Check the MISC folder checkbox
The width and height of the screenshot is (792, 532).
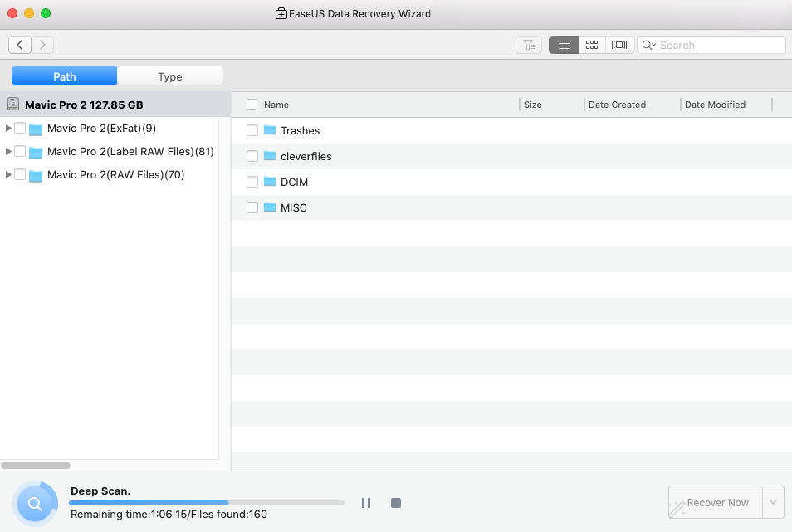pos(252,207)
